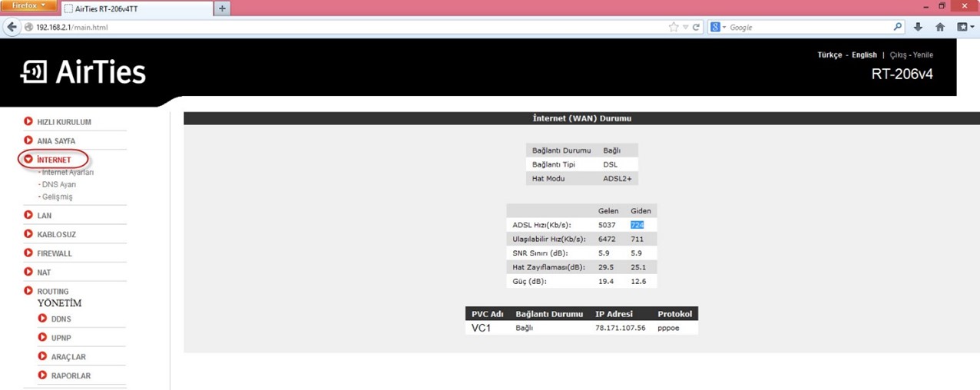Click red arrow icon beside FIREWALL

pos(28,253)
